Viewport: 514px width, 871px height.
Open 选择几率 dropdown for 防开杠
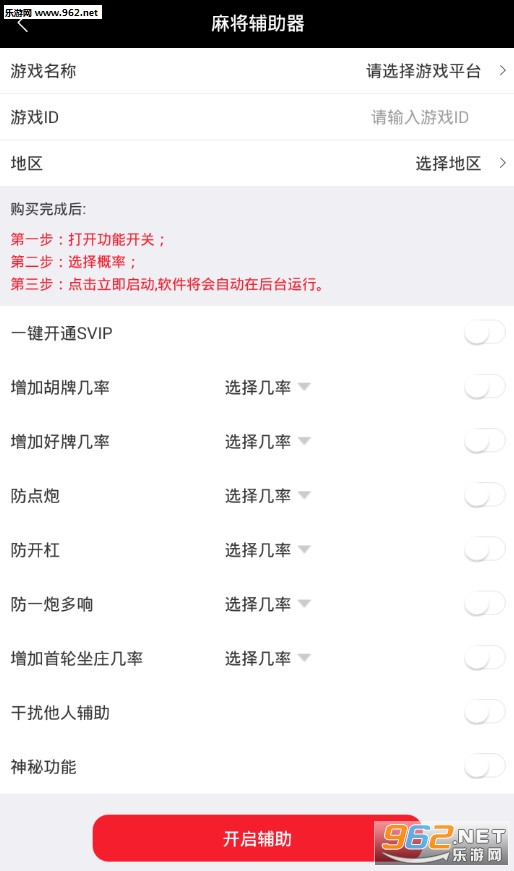pyautogui.click(x=267, y=550)
